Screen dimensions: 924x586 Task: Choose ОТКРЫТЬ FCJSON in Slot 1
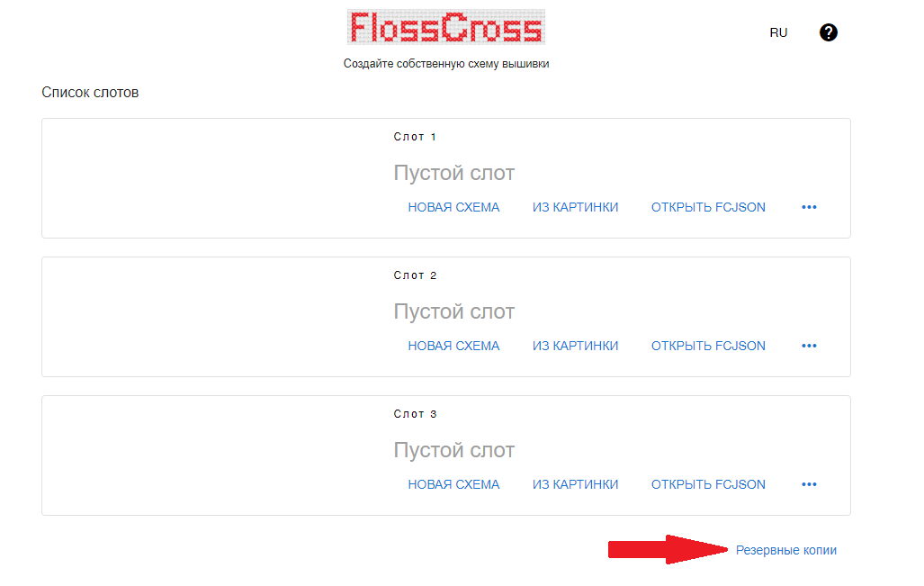pyautogui.click(x=708, y=208)
